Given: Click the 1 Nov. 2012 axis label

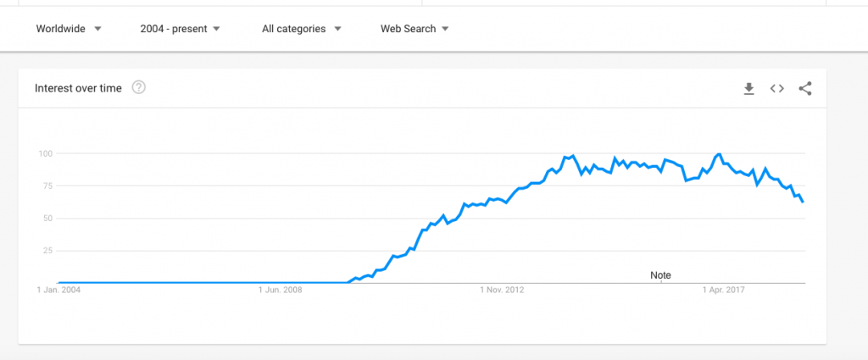Looking at the screenshot, I should click(x=502, y=290).
